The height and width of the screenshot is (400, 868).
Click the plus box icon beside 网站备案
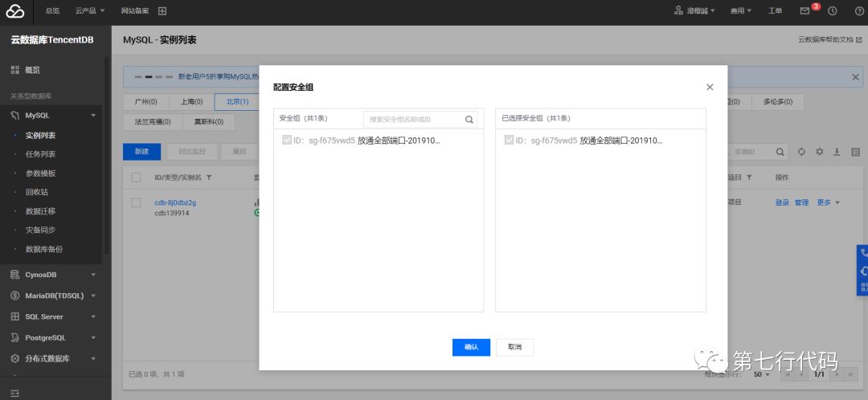pyautogui.click(x=162, y=10)
